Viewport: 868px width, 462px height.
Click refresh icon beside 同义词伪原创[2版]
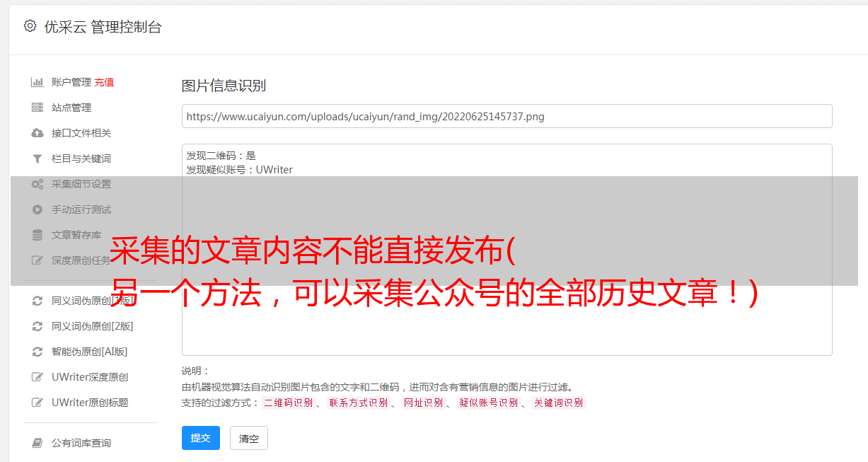[x=37, y=326]
